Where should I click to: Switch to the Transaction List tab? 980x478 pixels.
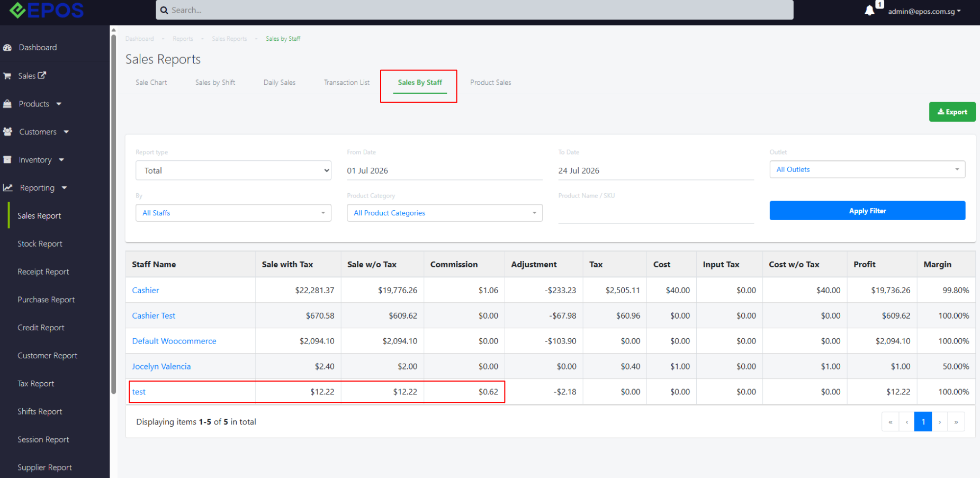pos(347,83)
